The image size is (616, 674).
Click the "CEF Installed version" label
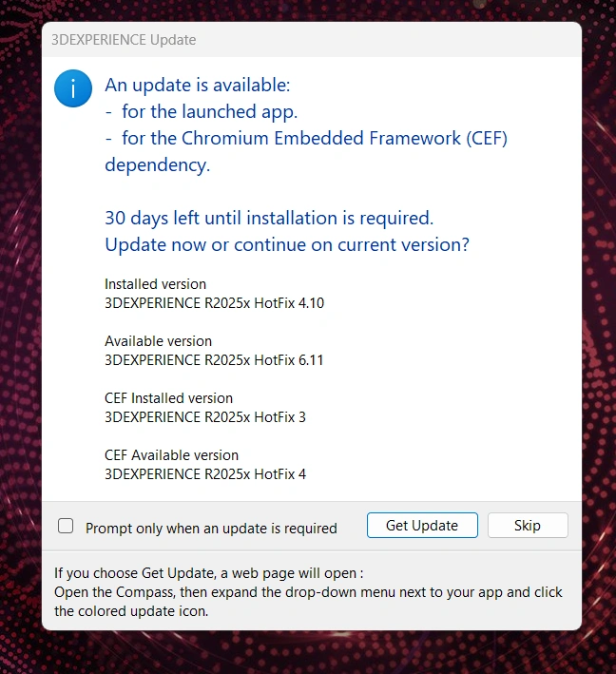pyautogui.click(x=168, y=398)
